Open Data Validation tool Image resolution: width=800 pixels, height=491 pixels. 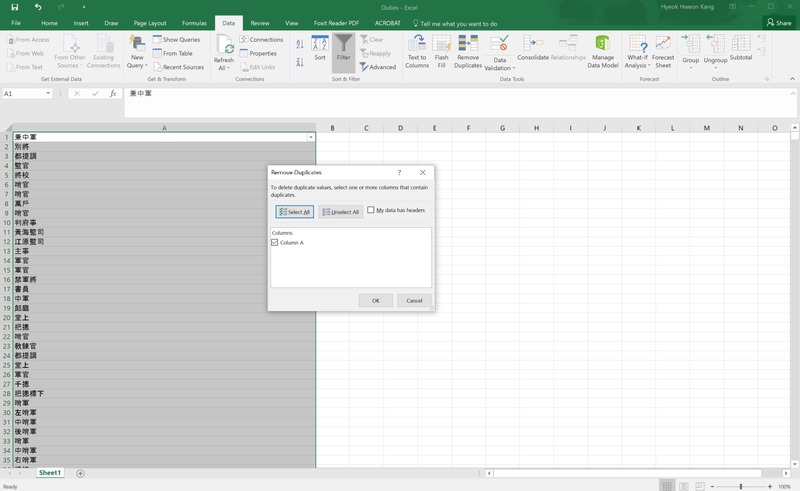click(x=499, y=53)
